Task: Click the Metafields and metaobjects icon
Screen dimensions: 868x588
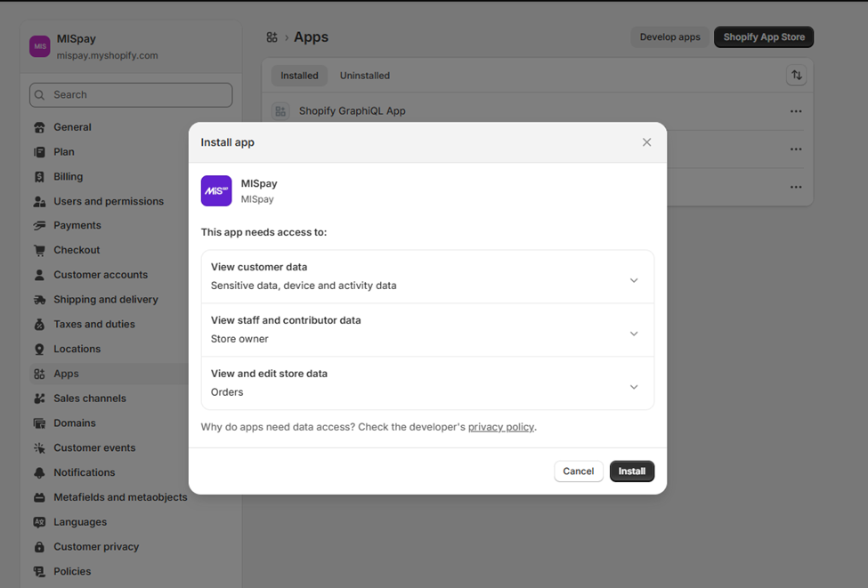Action: pos(39,497)
